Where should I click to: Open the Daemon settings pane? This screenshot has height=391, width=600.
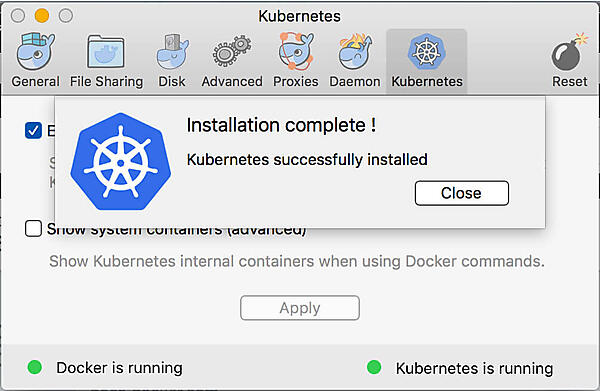click(355, 60)
